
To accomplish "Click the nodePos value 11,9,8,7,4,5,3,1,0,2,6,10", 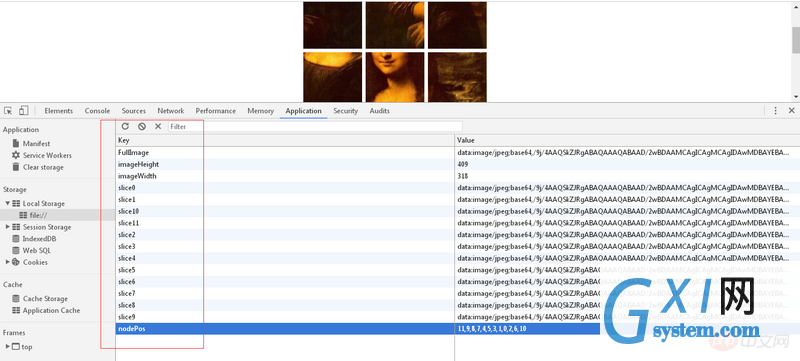I will click(492, 329).
